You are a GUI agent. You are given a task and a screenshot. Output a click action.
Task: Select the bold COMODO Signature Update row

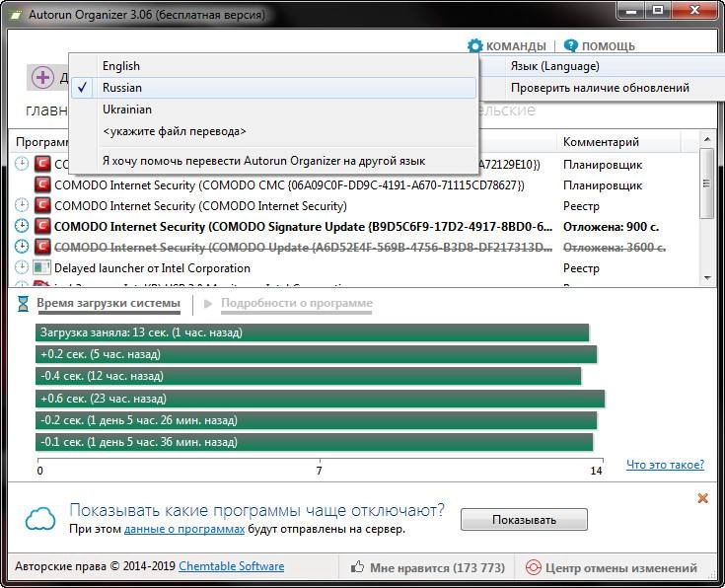click(x=354, y=227)
